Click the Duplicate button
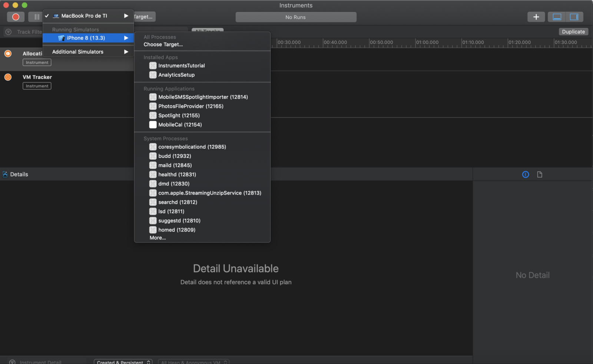This screenshot has height=364, width=593. pyautogui.click(x=573, y=32)
